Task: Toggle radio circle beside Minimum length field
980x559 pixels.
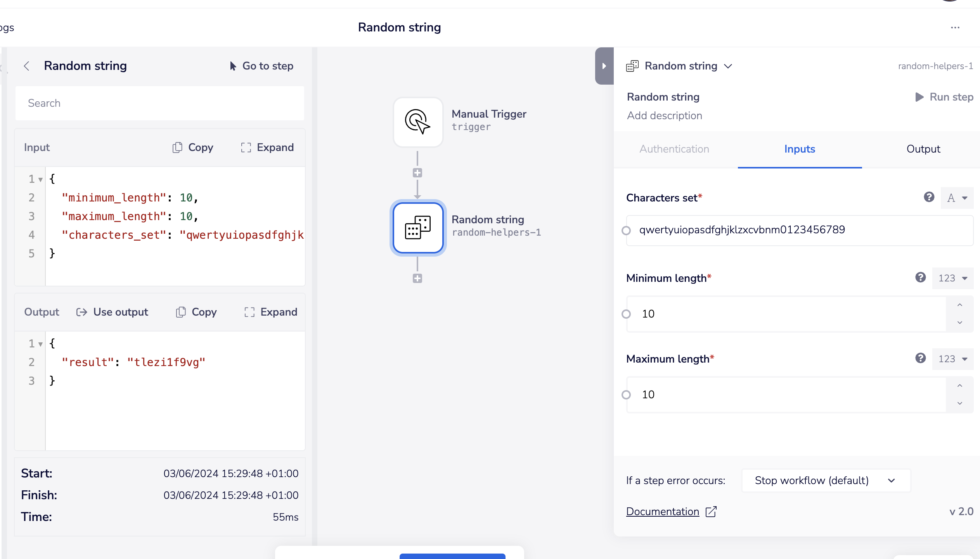Action: (x=626, y=314)
